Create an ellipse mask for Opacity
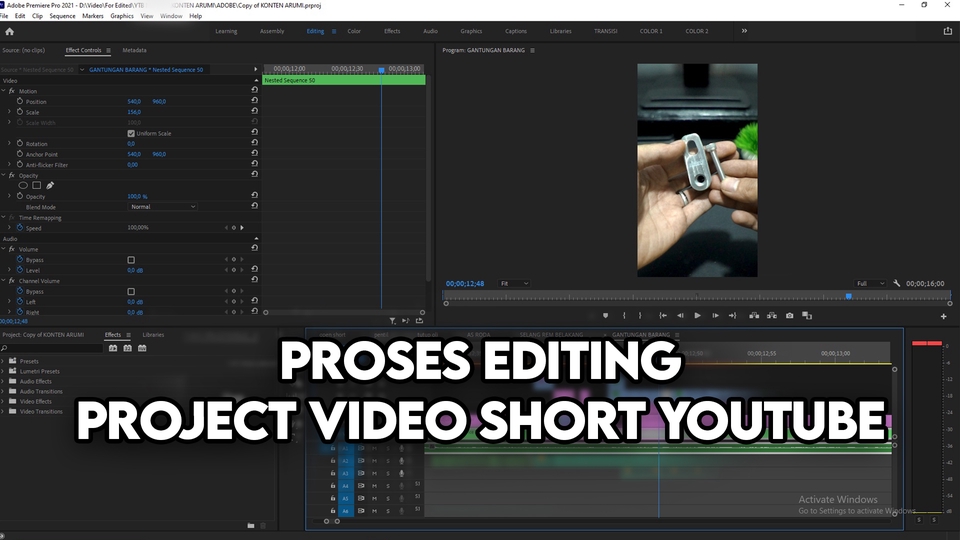 tap(23, 186)
